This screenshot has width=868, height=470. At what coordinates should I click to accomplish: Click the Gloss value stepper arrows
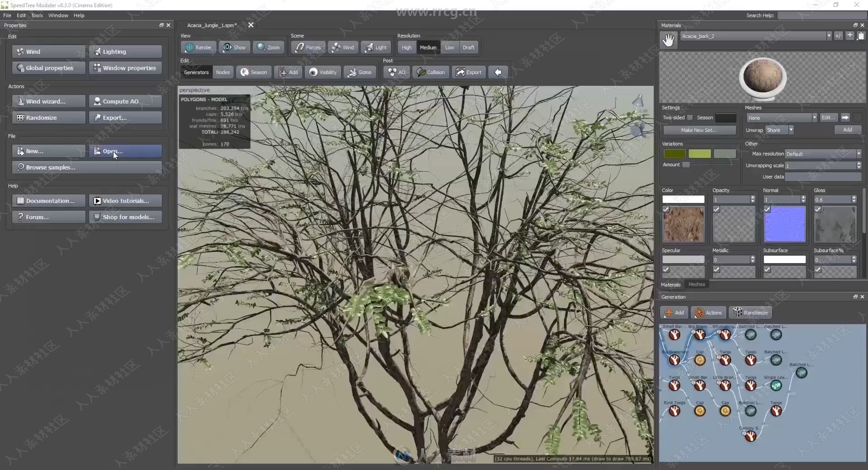(x=854, y=199)
